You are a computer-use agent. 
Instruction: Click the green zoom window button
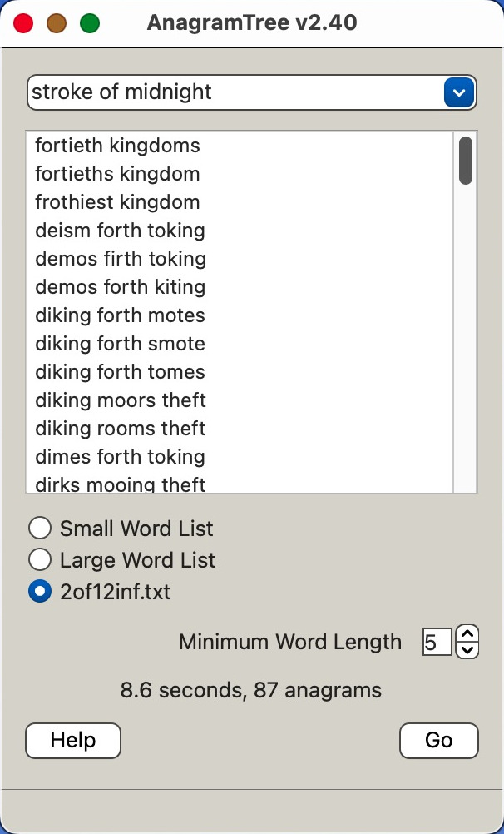90,22
